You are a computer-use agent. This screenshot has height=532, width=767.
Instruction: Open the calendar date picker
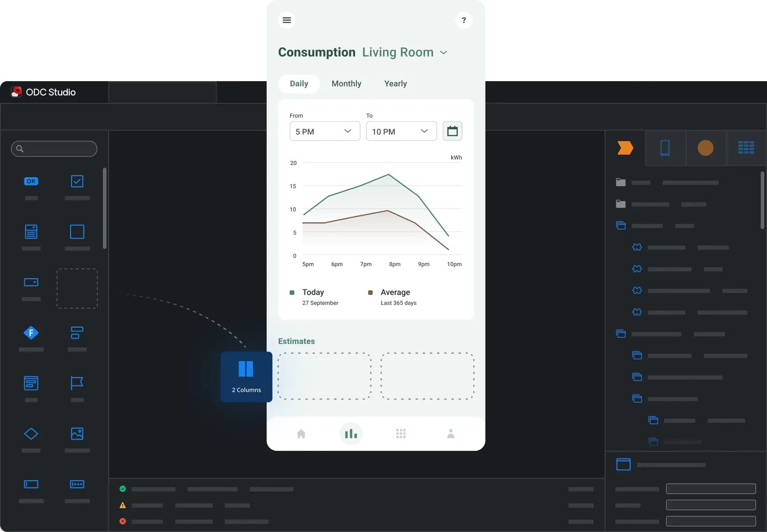452,131
